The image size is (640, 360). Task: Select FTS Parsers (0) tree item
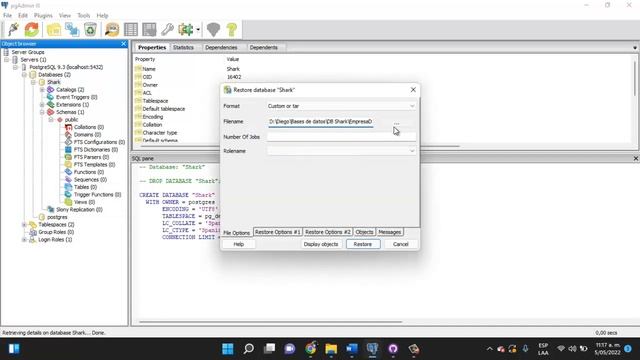[91, 157]
